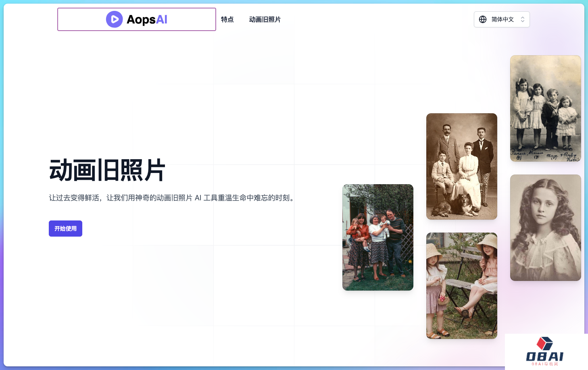
Task: Select the vintage family portrait with the dog
Action: click(x=461, y=166)
